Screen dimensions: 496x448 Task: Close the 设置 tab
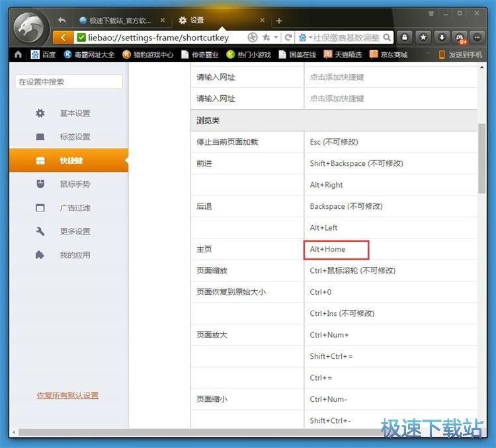(263, 20)
